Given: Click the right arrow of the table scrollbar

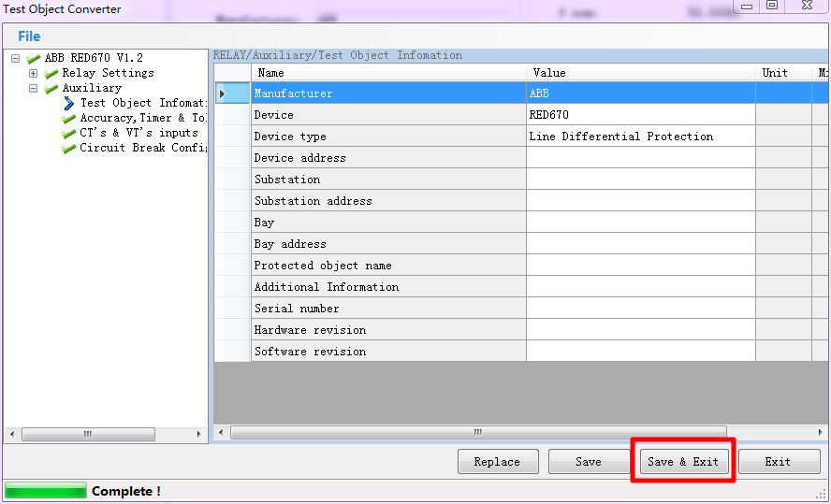Looking at the screenshot, I should (x=821, y=433).
